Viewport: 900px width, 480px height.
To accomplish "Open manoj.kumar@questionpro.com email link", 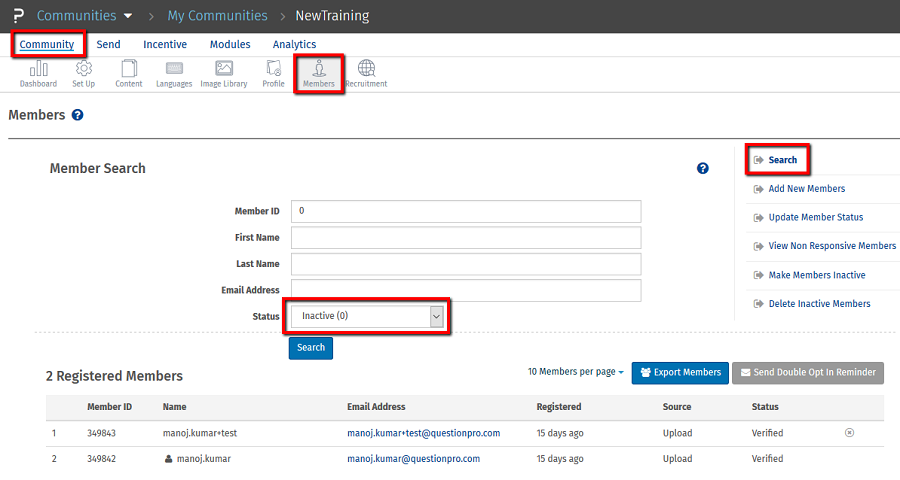I will (x=413, y=459).
